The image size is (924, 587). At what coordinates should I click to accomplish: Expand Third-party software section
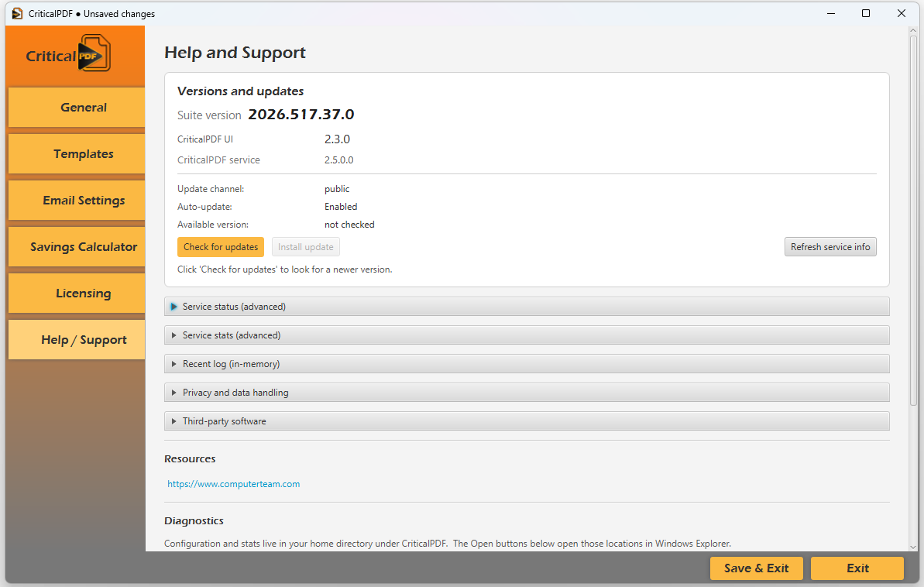pos(526,421)
